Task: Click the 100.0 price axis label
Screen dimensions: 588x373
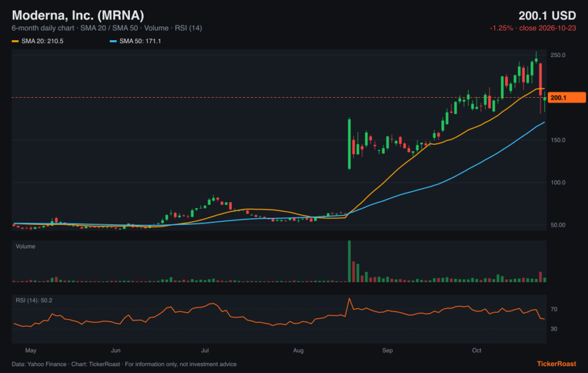Action: 558,182
